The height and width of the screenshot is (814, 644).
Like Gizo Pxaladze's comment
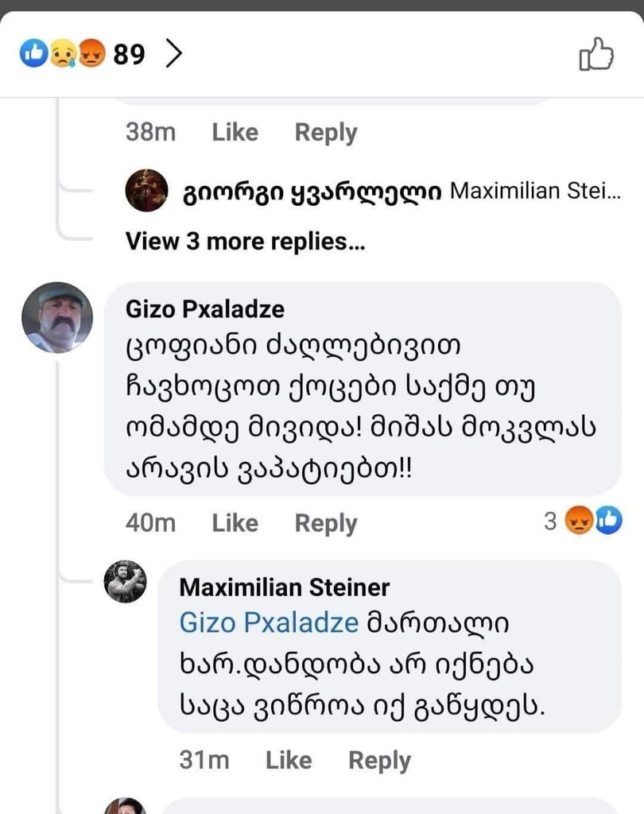click(234, 522)
